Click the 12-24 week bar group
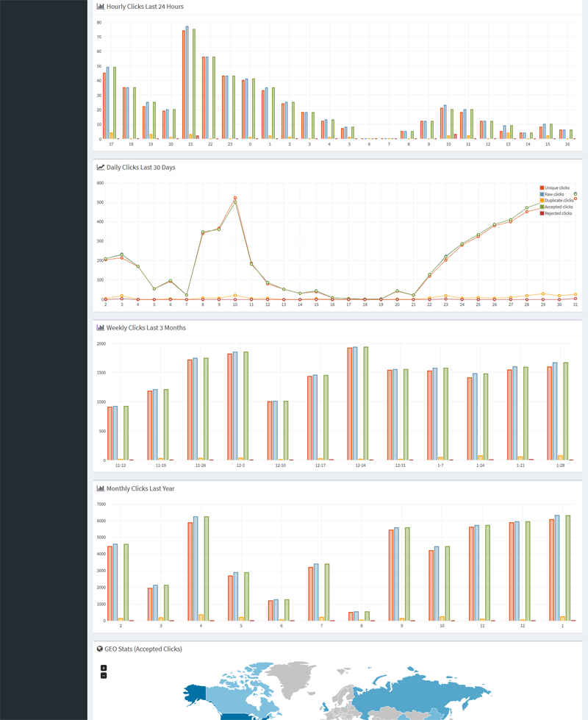 360,404
